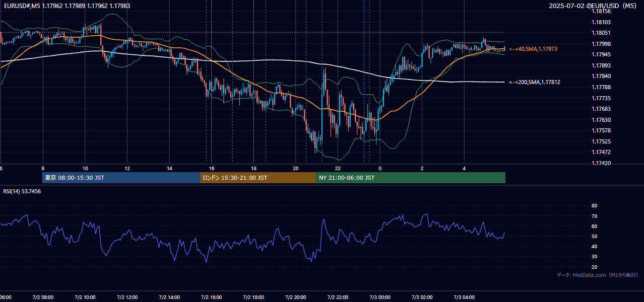Select the ロンドン 15:30-21:00 JST session bar
The image size is (644, 302).
pyautogui.click(x=258, y=178)
